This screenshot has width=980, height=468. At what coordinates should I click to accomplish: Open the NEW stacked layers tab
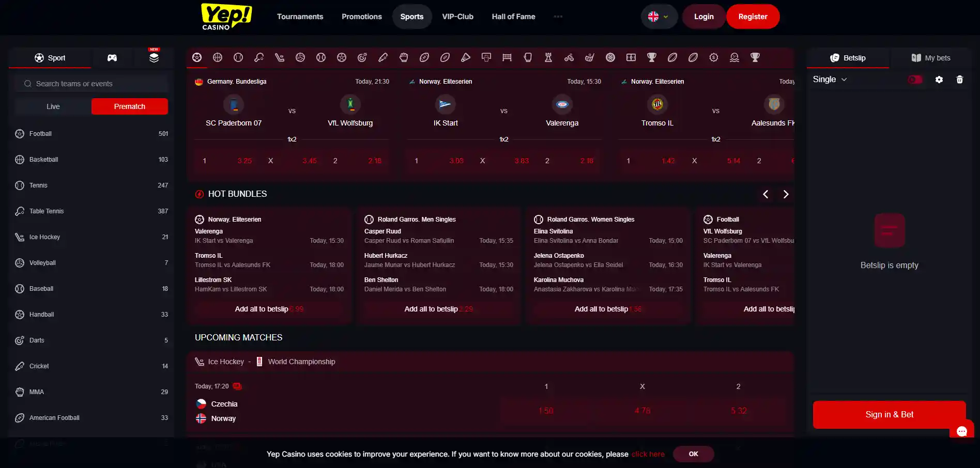[154, 57]
